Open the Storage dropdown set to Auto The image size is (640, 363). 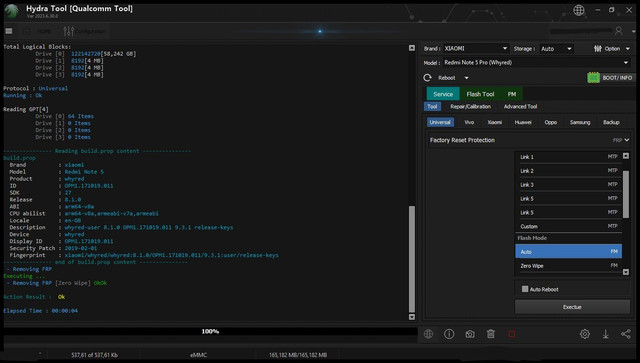click(556, 49)
